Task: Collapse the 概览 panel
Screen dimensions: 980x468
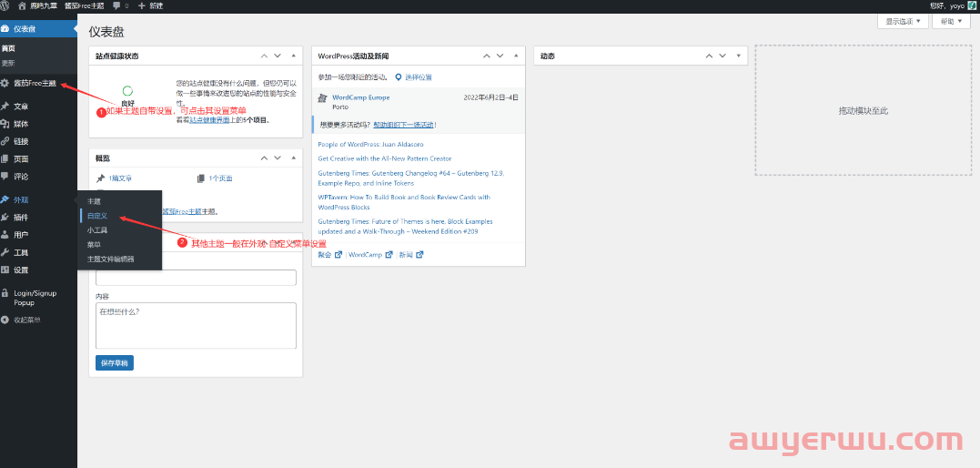Action: (293, 158)
